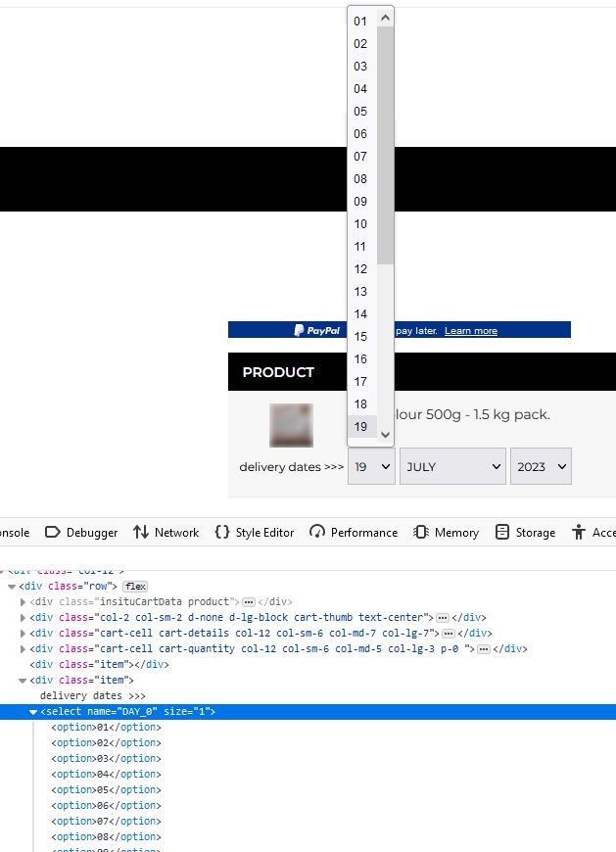Select day 07 from the list
This screenshot has height=852, width=616.
point(360,157)
